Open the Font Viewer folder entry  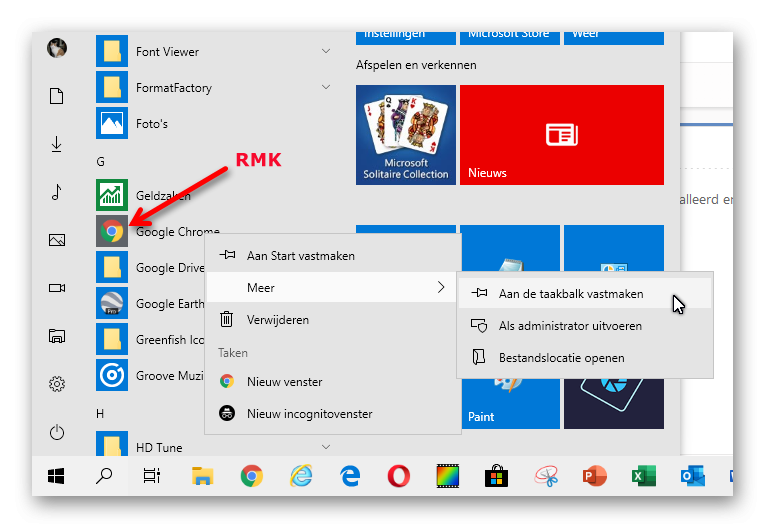[213, 51]
